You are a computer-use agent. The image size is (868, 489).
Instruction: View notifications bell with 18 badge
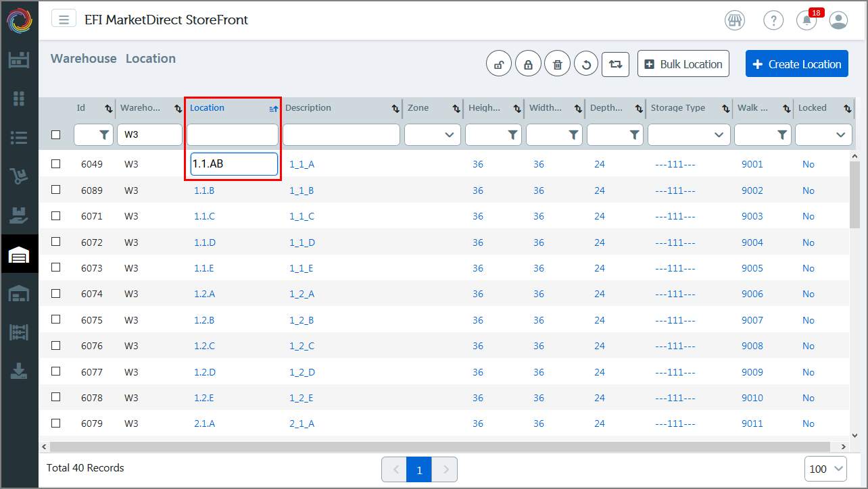point(807,20)
